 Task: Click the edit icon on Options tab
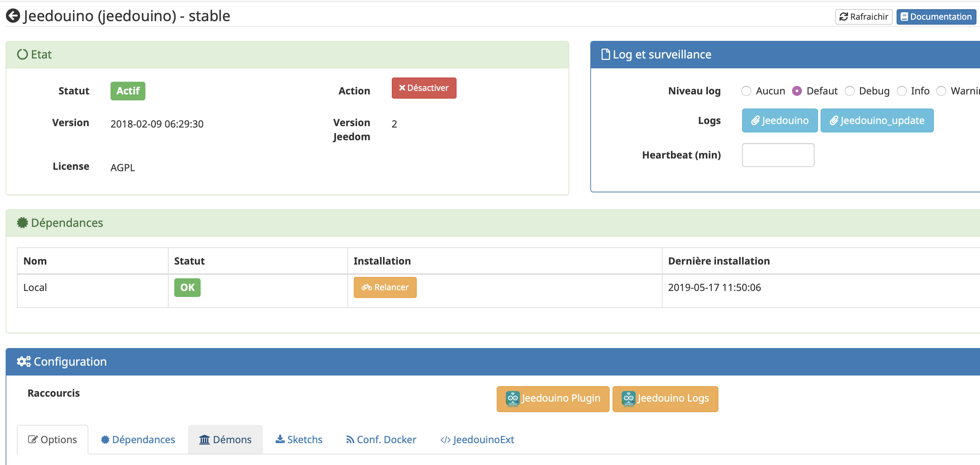coord(33,440)
